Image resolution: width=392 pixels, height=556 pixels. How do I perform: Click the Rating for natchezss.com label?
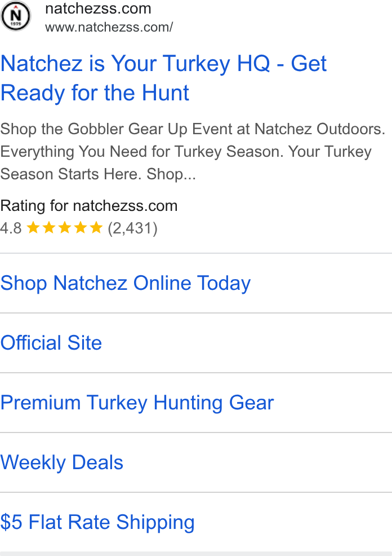(89, 206)
